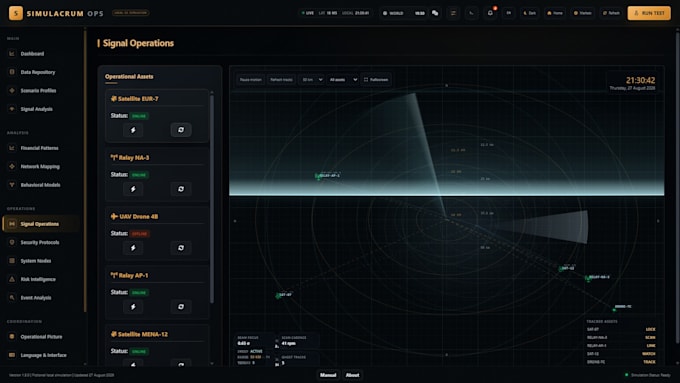
Task: Click the SAT-07 marker on radar
Action: pos(278,295)
